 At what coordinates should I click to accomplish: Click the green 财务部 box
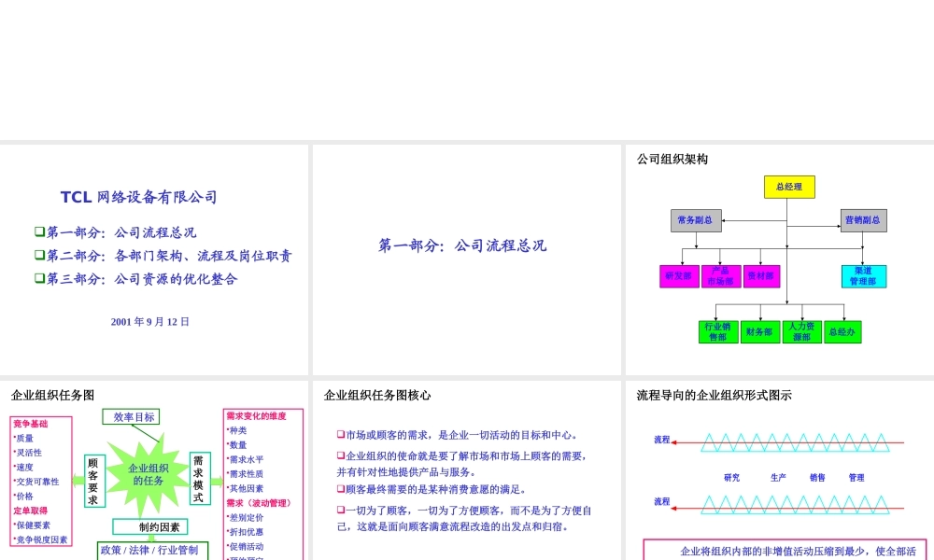(x=760, y=332)
